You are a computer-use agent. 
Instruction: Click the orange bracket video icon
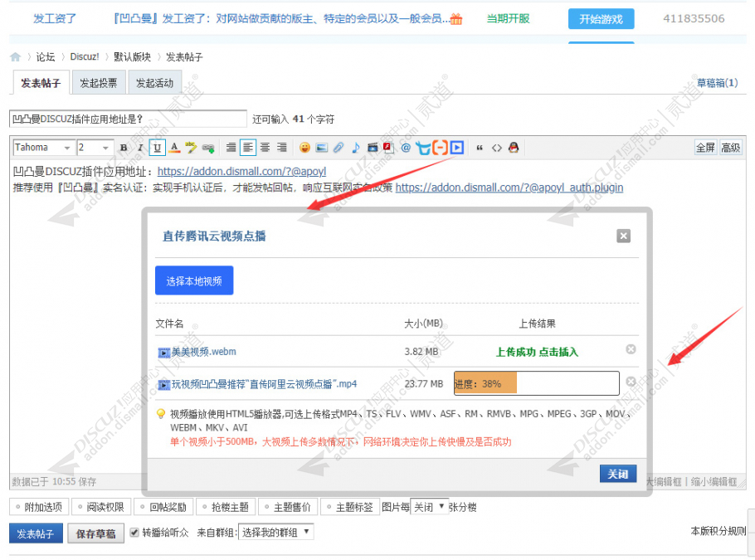[x=440, y=148]
